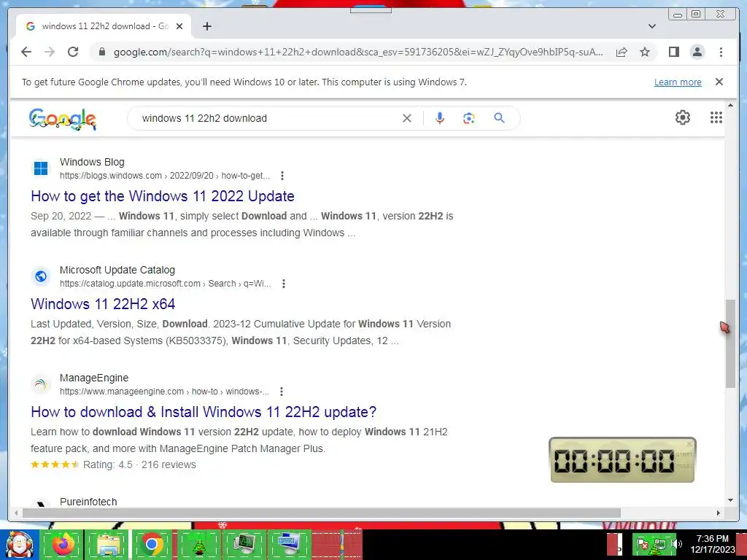The height and width of the screenshot is (560, 747).
Task: Open more options for Windows Blog result
Action: (282, 176)
